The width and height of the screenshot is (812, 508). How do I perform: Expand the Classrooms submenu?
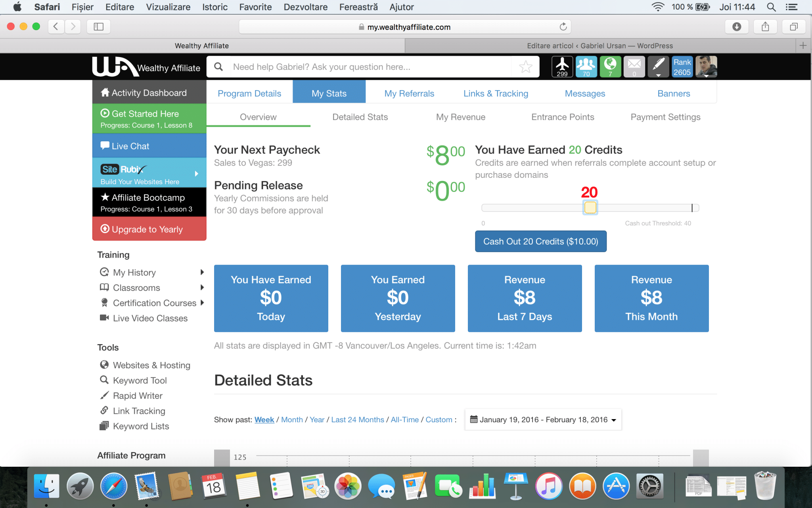click(x=202, y=287)
